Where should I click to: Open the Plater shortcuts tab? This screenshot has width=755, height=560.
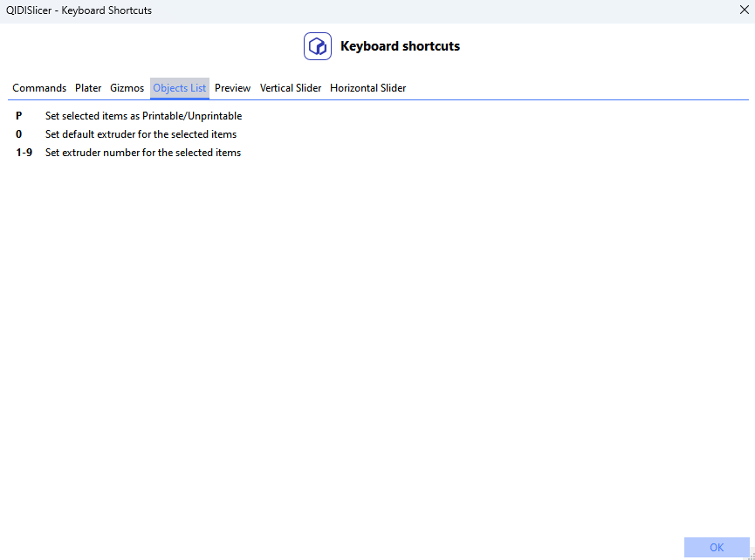88,88
